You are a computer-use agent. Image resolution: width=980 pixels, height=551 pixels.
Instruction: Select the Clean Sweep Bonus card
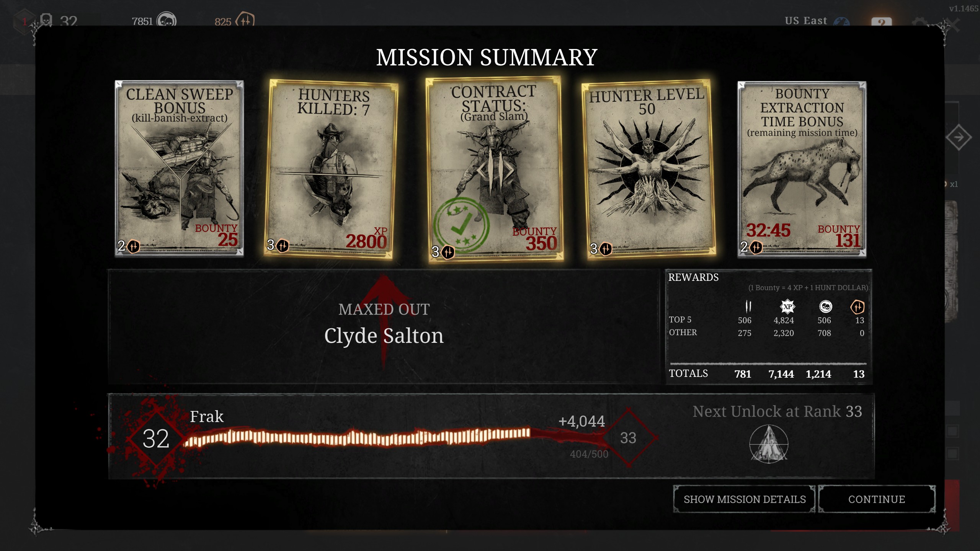tap(179, 168)
